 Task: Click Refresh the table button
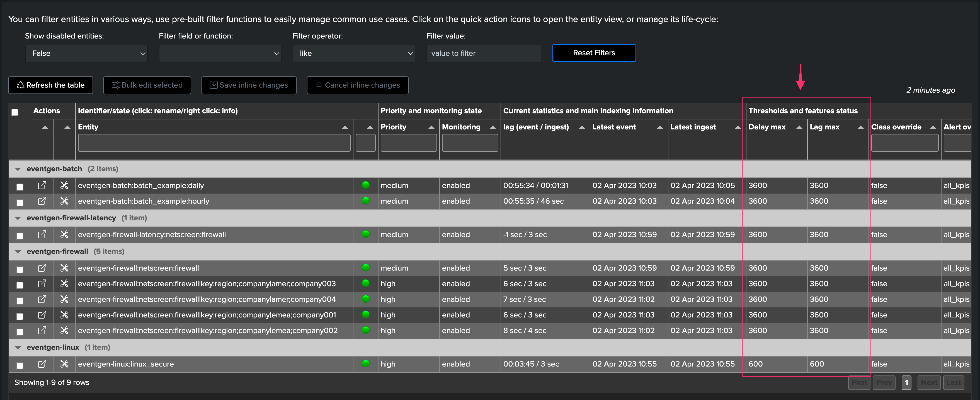51,85
